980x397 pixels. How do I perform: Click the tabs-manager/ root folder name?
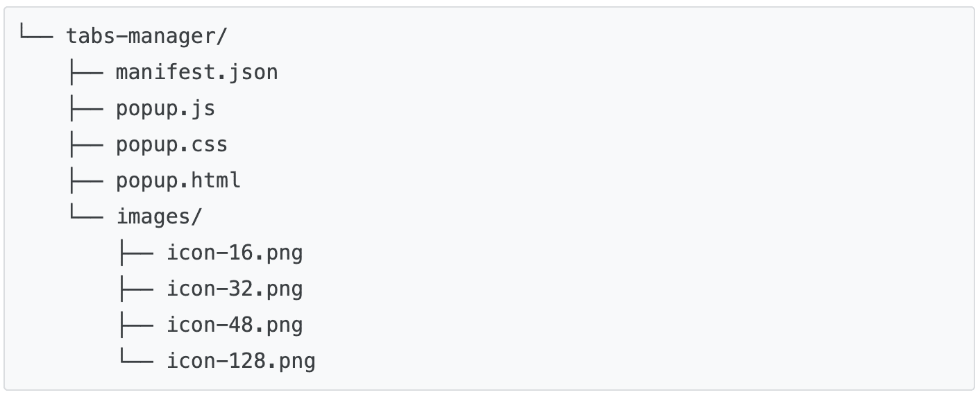[146, 36]
